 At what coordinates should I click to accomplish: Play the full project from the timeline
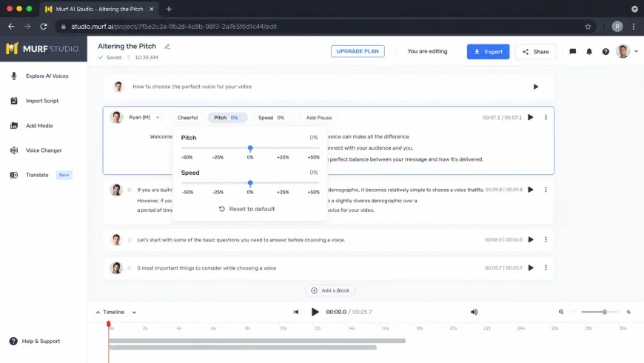coord(315,312)
